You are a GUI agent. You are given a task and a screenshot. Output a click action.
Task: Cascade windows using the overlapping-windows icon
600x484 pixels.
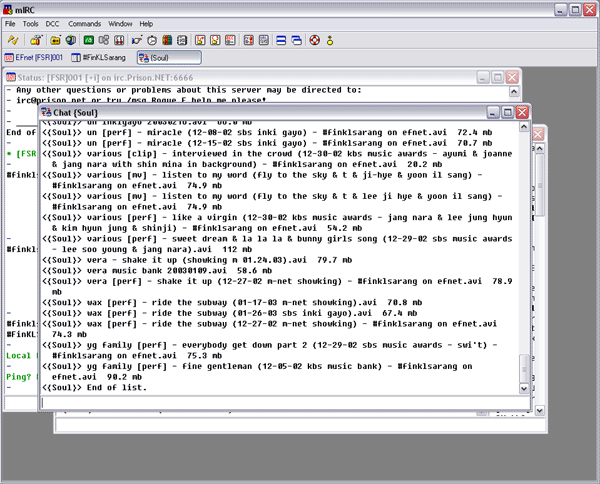click(296, 40)
